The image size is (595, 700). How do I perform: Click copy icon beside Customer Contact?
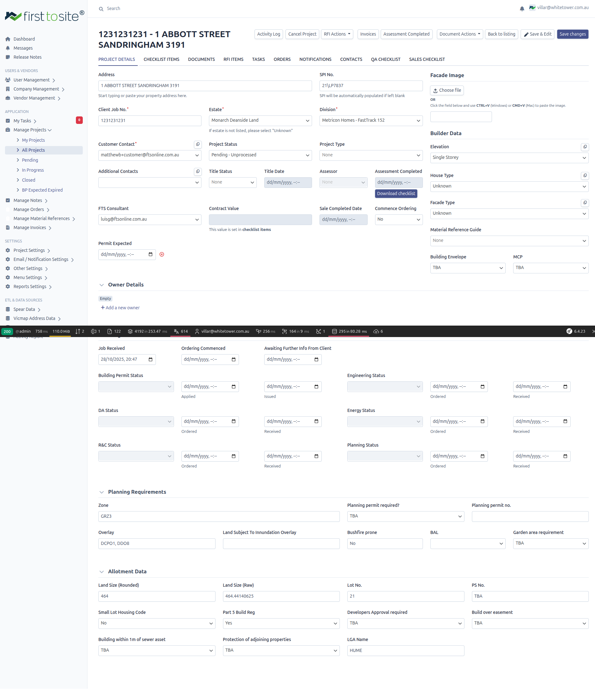(x=198, y=144)
